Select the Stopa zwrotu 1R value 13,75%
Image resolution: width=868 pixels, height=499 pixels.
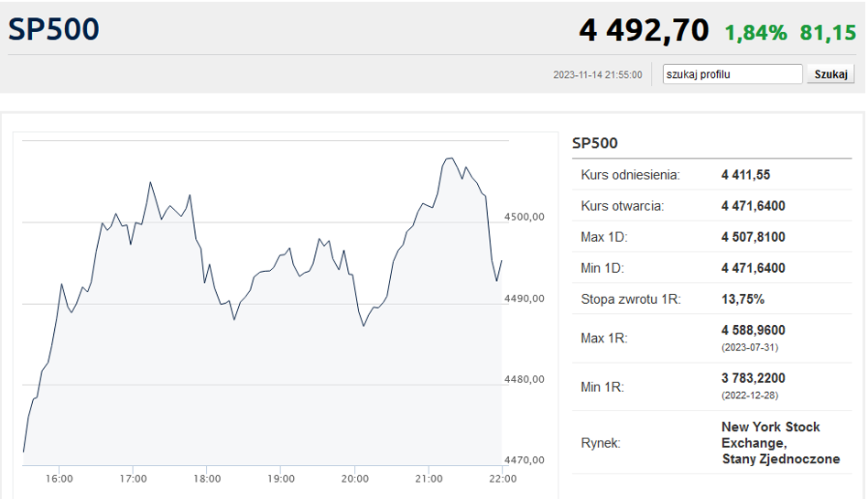click(743, 299)
